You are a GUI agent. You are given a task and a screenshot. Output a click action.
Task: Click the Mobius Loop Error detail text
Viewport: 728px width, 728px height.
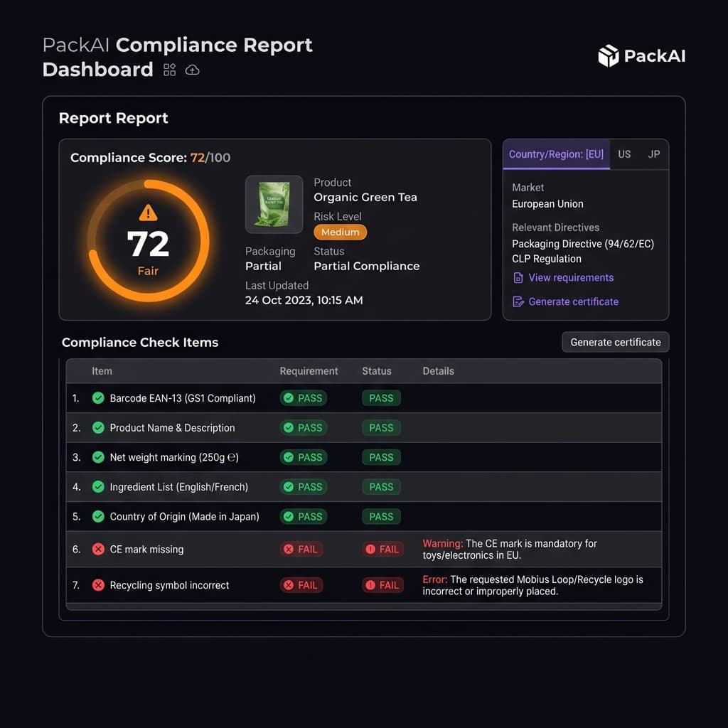tap(532, 585)
